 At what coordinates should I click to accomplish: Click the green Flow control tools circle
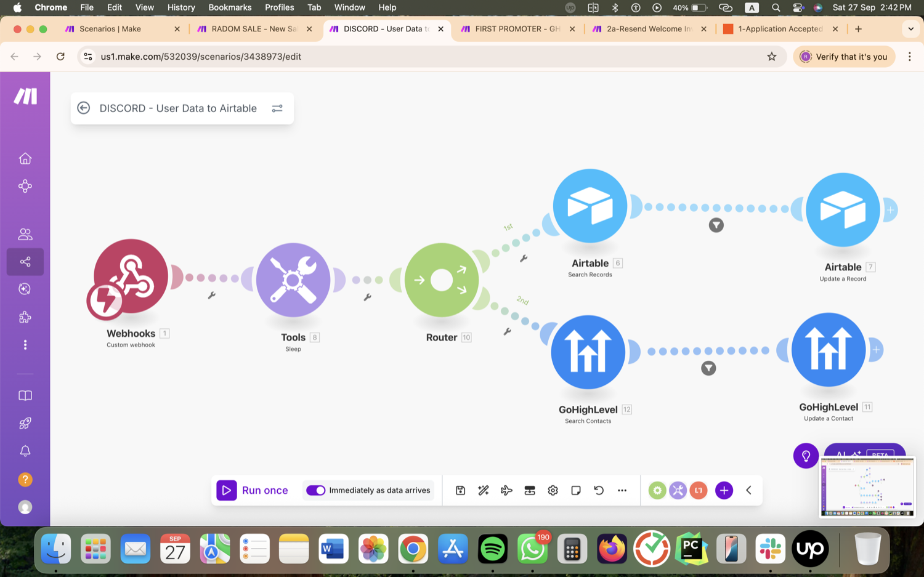pos(657,490)
